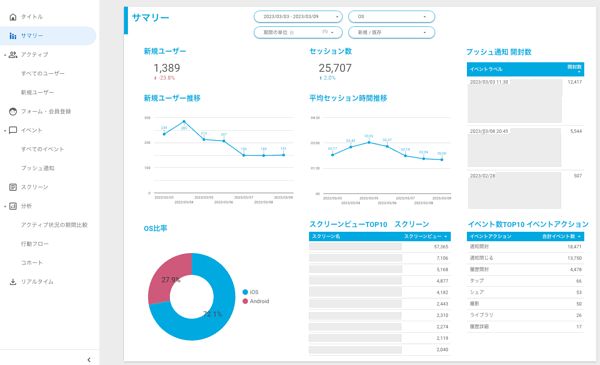Sort by 合計イベント数 column header
Screen dimensions: 600x365
(x=561, y=236)
